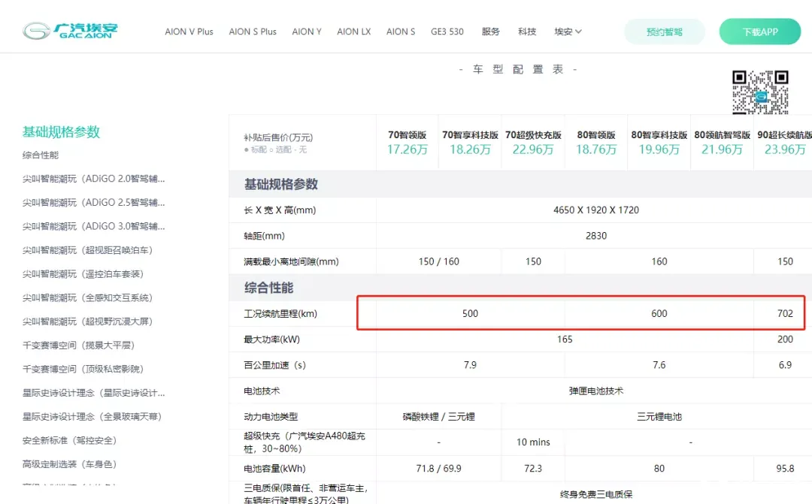Screen dimensions: 812x504
Task: Click the 工况续航里程(km) row label
Action: (x=280, y=313)
